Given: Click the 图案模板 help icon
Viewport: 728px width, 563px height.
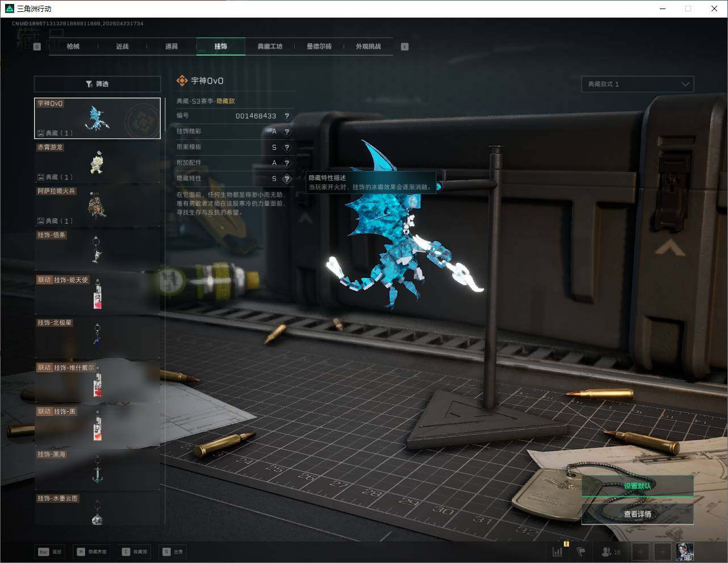Looking at the screenshot, I should 287,148.
